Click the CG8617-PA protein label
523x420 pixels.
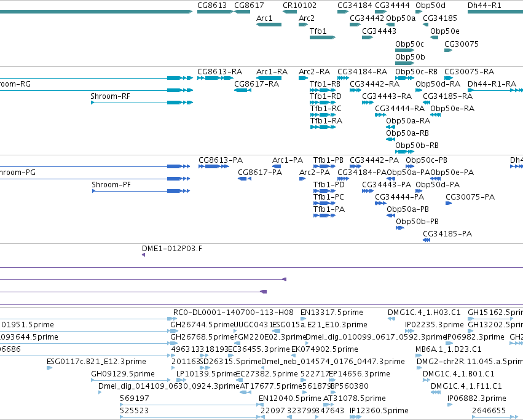tap(260, 173)
